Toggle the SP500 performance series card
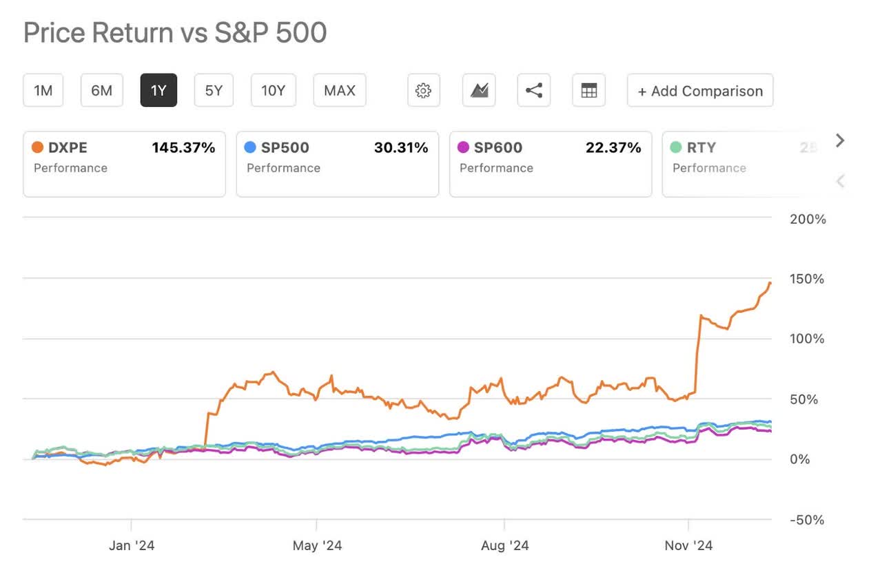The width and height of the screenshot is (882, 588). pos(337,165)
